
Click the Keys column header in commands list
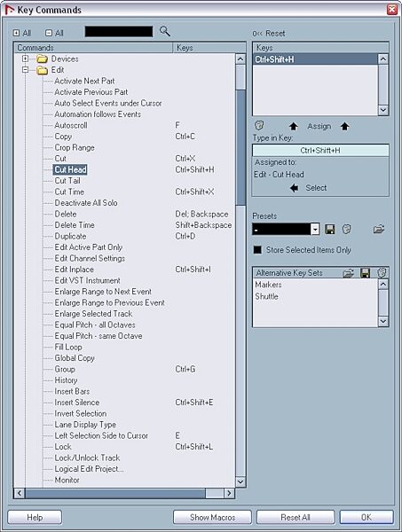(209, 48)
